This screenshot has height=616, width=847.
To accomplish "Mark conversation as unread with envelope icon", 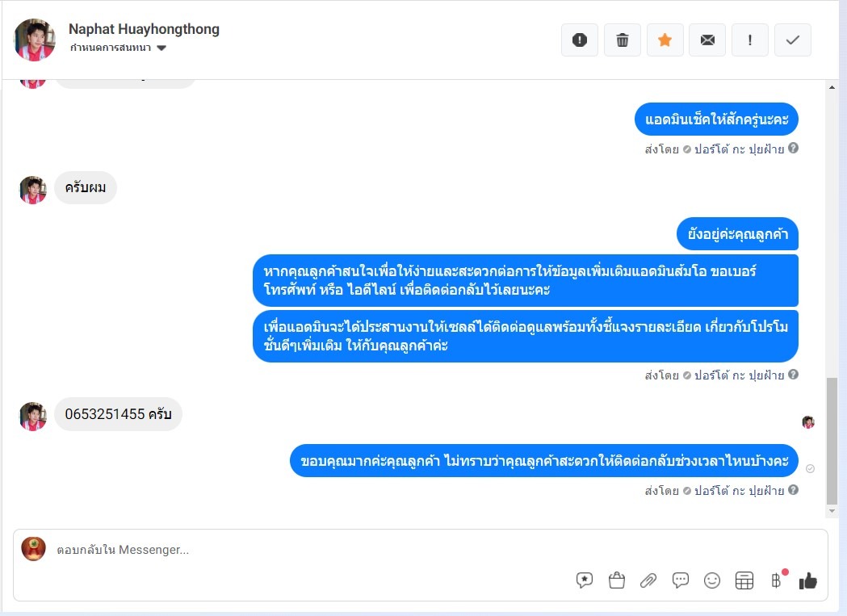I will [x=707, y=40].
